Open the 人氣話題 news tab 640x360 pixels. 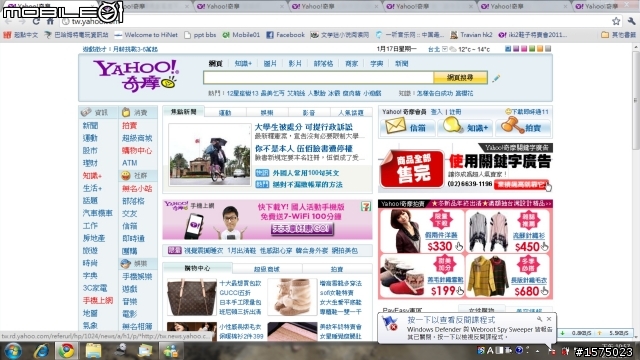[x=351, y=113]
